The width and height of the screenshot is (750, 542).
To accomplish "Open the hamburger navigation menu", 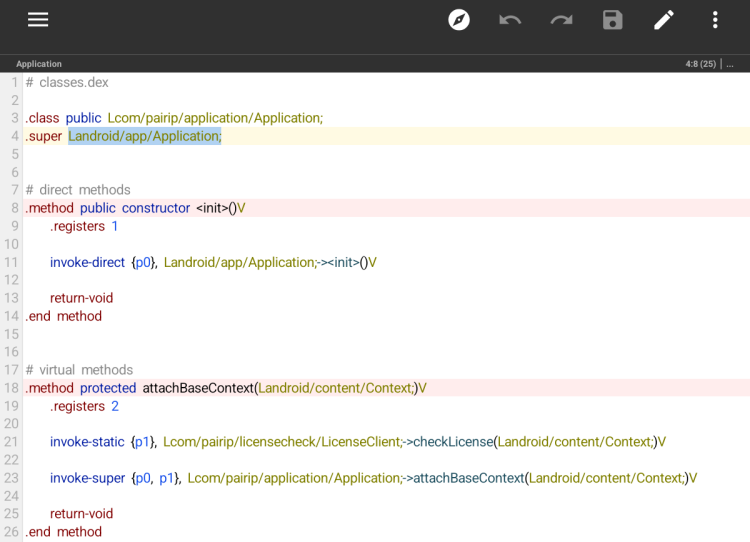I will click(x=38, y=20).
